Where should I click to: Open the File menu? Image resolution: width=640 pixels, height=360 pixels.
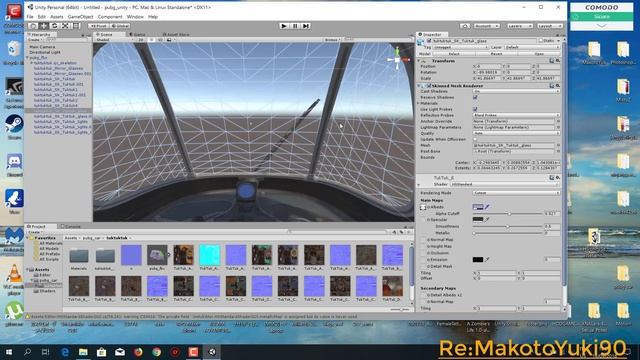[30, 17]
